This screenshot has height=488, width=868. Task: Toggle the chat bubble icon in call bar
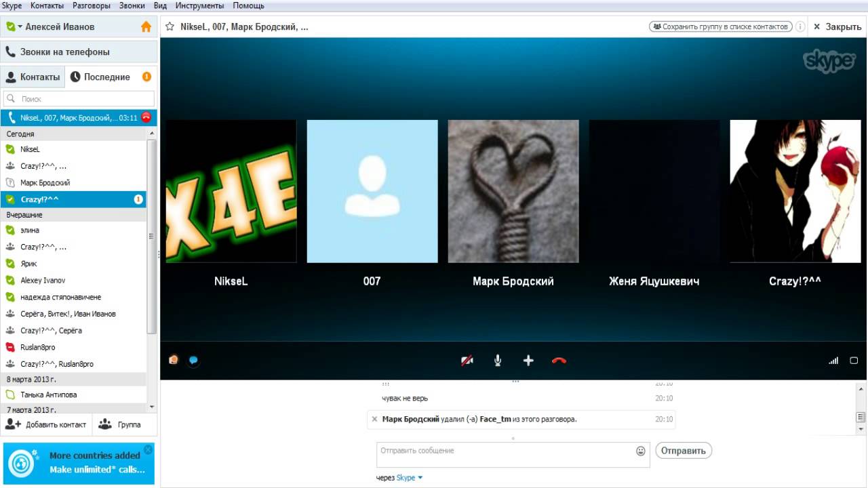tap(193, 360)
